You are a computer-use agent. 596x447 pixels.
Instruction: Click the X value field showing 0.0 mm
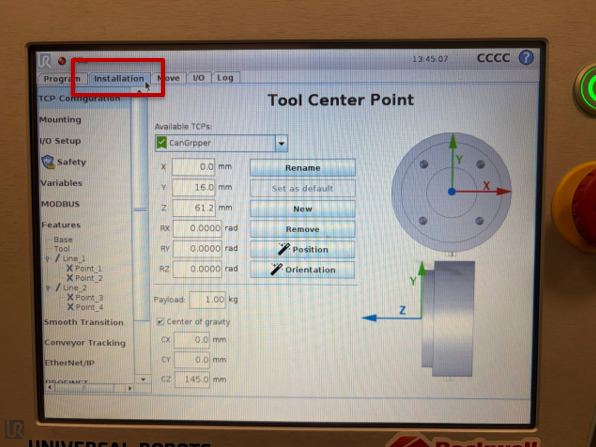(193, 167)
